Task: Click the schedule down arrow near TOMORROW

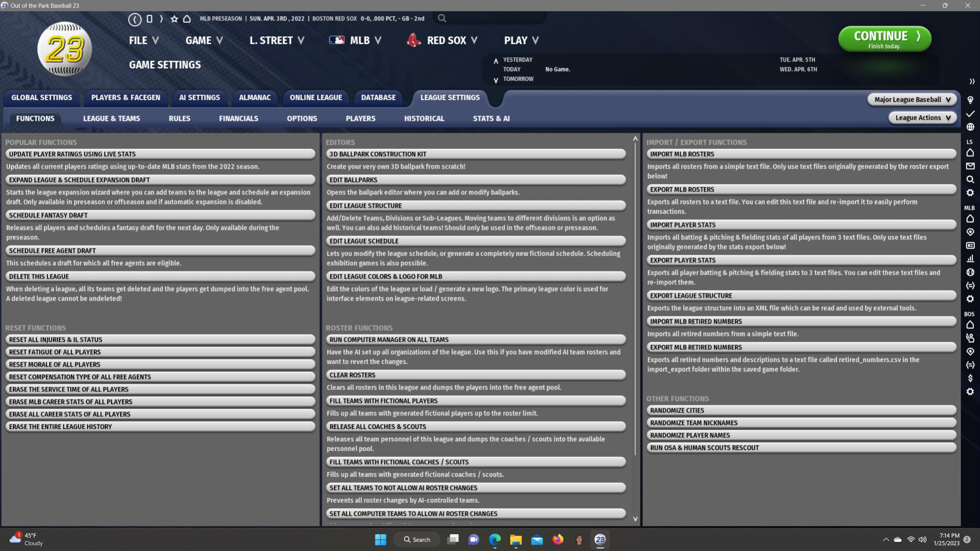Action: [496, 80]
